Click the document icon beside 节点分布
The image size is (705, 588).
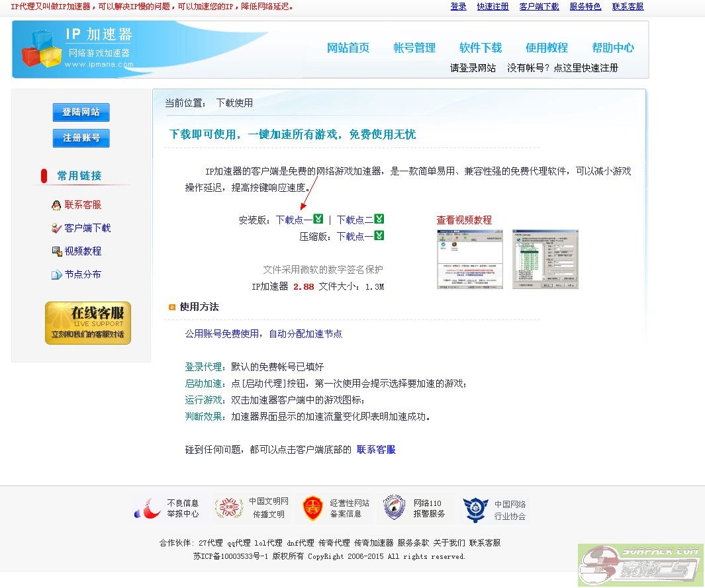pos(57,275)
